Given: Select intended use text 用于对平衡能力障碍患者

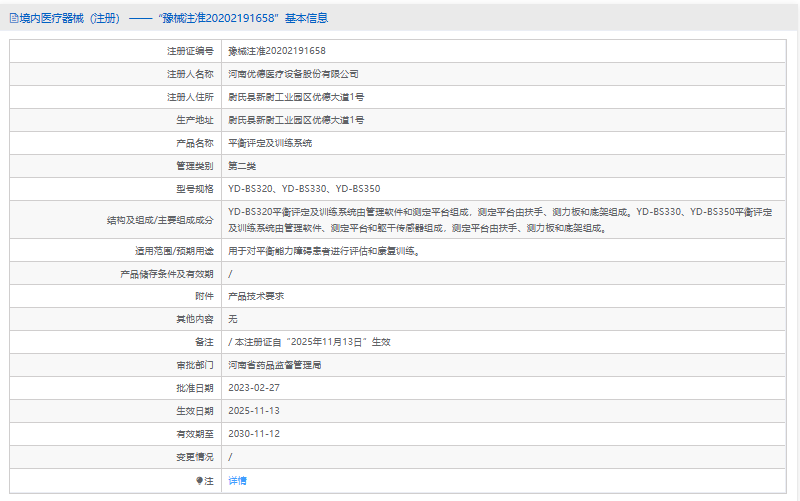Looking at the screenshot, I should [x=324, y=251].
